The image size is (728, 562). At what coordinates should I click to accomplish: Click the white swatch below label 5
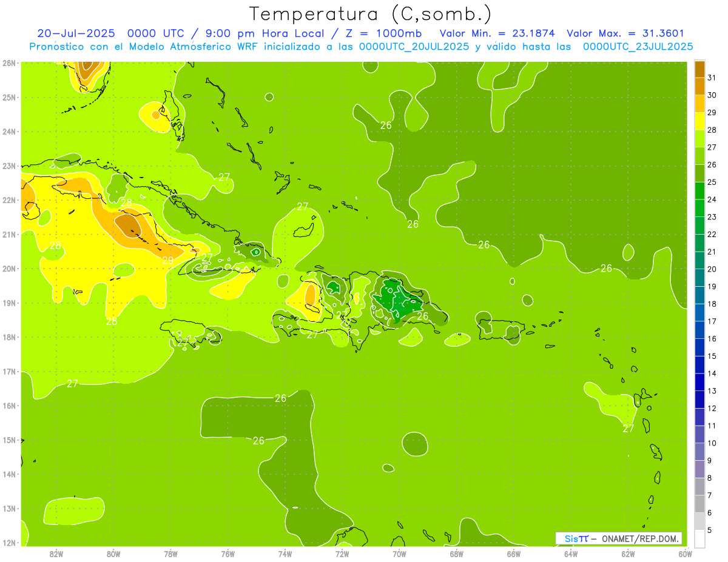click(699, 538)
